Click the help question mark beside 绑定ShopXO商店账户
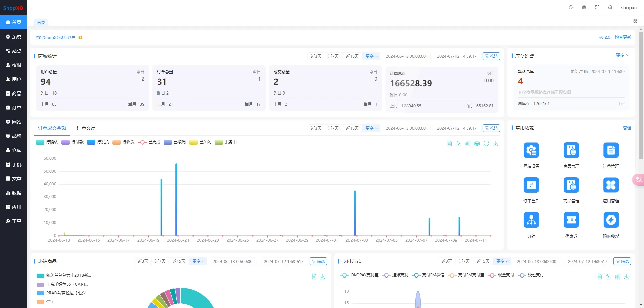This screenshot has width=644, height=308. 80,38
